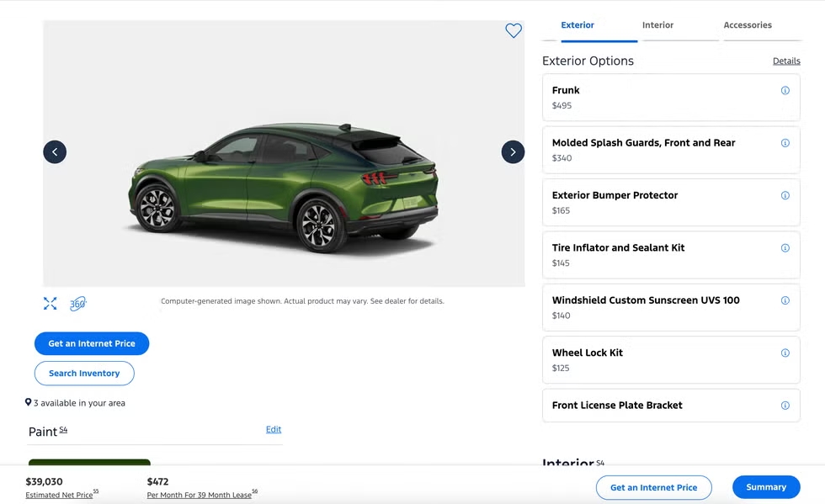Screen dimensions: 825x504
Task: Open the Windshield Custom Sunscreen info icon
Action: click(785, 300)
